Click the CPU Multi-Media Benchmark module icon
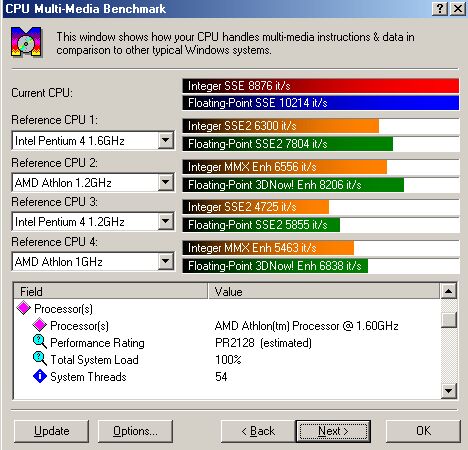The width and height of the screenshot is (468, 450). [26, 42]
